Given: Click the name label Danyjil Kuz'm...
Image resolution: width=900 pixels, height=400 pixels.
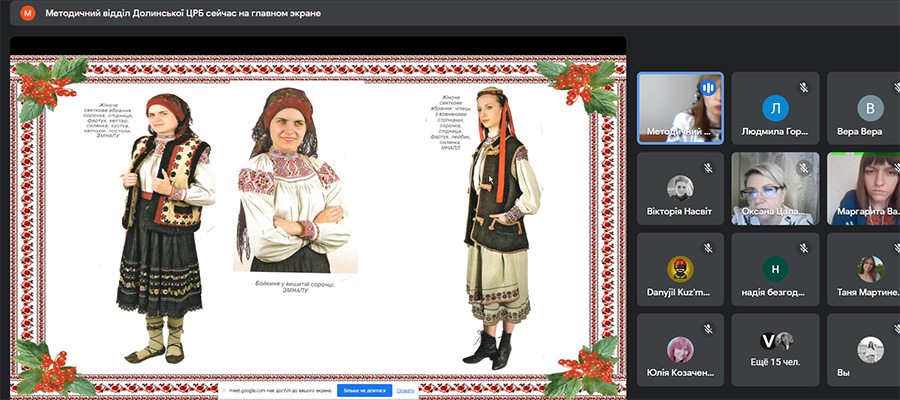Looking at the screenshot, I should point(678,292).
